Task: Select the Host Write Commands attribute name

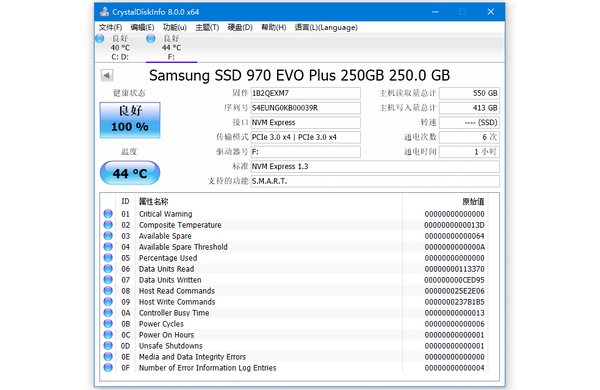Action: 177,302
